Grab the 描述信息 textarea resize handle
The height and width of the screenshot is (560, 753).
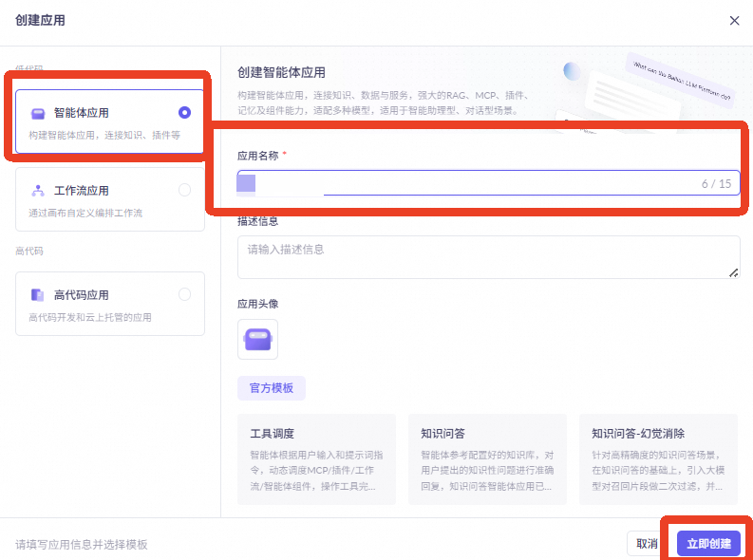pyautogui.click(x=733, y=272)
